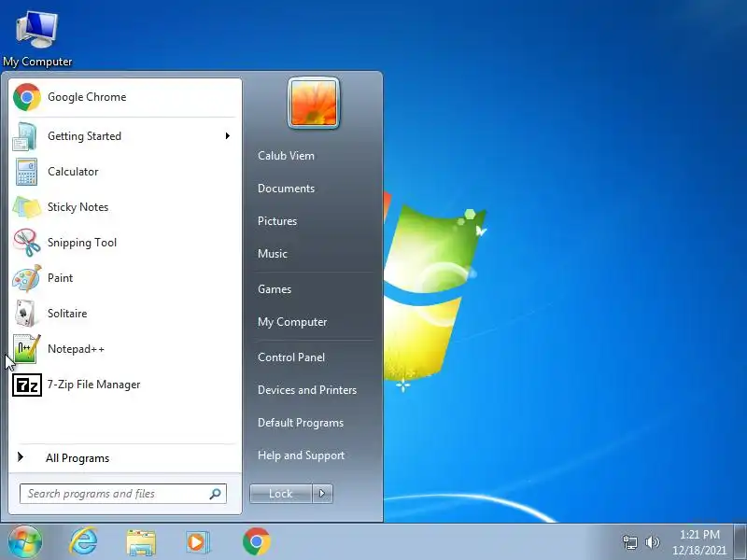Open Music library
This screenshot has width=747, height=560.
click(273, 254)
